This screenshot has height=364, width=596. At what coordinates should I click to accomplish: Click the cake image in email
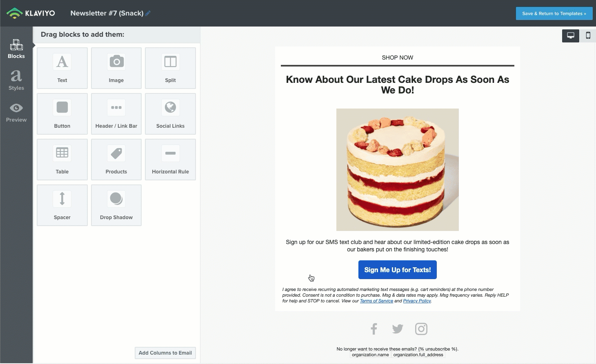(x=397, y=169)
